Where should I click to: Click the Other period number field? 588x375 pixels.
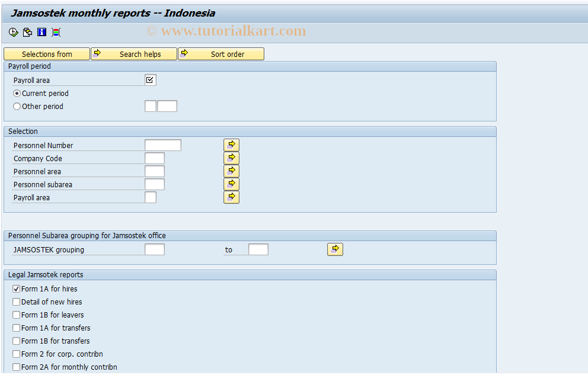tap(151, 107)
